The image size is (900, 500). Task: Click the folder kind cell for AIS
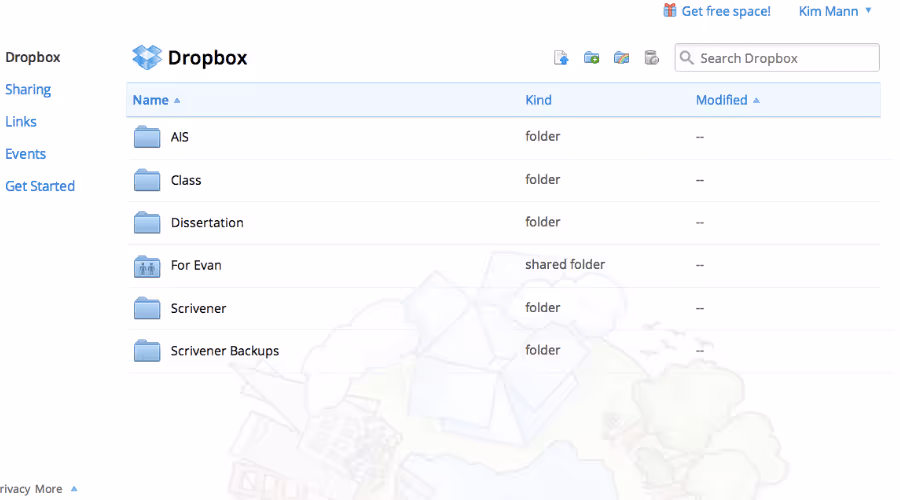tap(542, 137)
